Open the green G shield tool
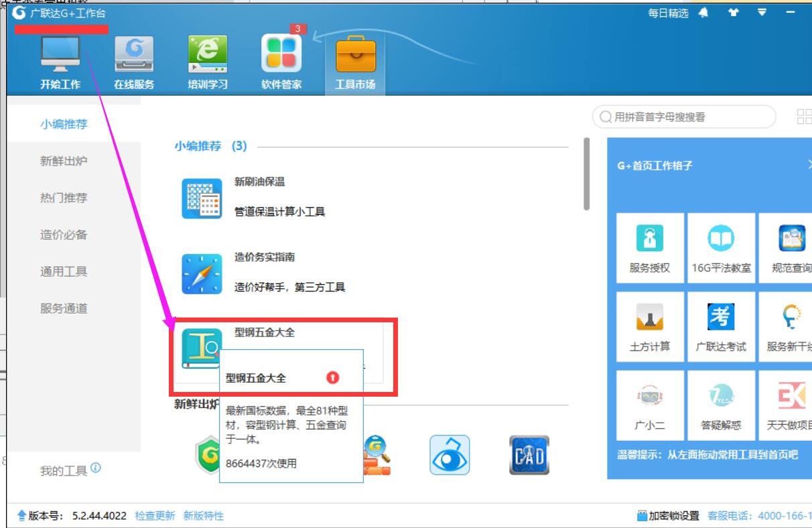Viewport: 812px width, 528px height. click(207, 455)
